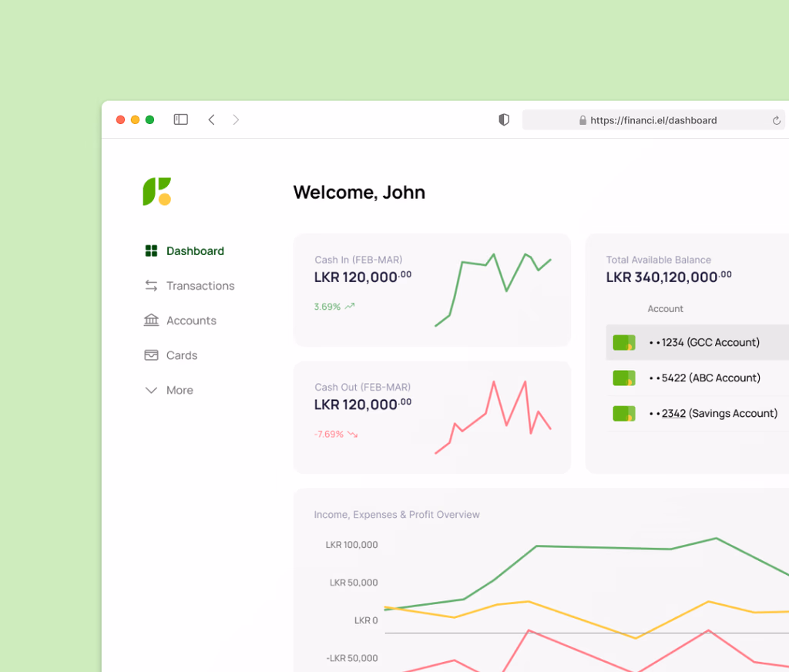Click the privacy shield icon
Viewport: 789px width, 672px height.
click(504, 119)
